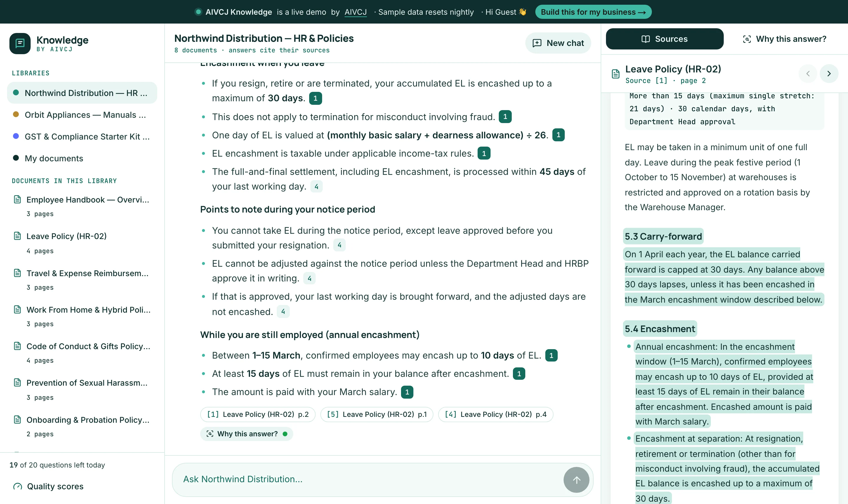Click Why this answer? button below response
848x504 pixels.
click(x=246, y=434)
